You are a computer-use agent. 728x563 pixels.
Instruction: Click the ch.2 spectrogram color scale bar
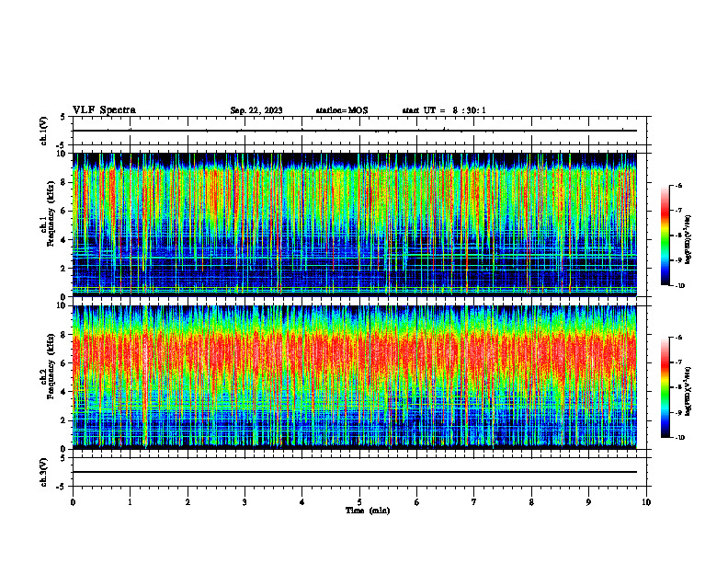[x=665, y=387]
